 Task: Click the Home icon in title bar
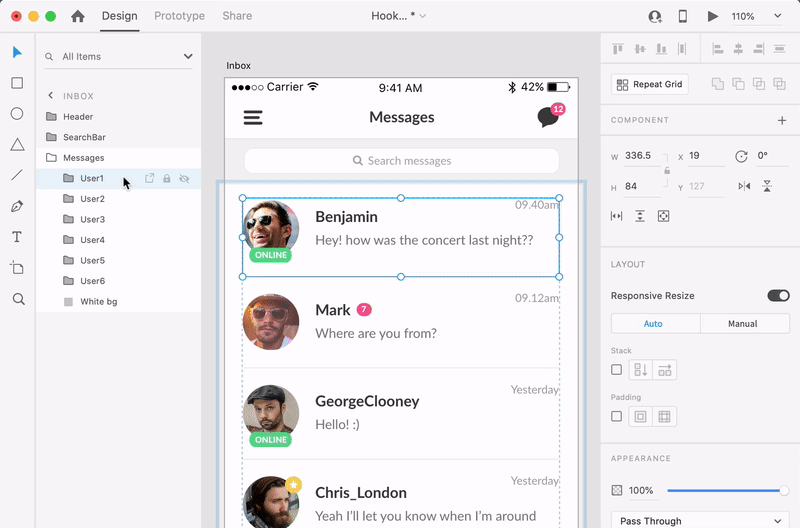[x=78, y=17]
